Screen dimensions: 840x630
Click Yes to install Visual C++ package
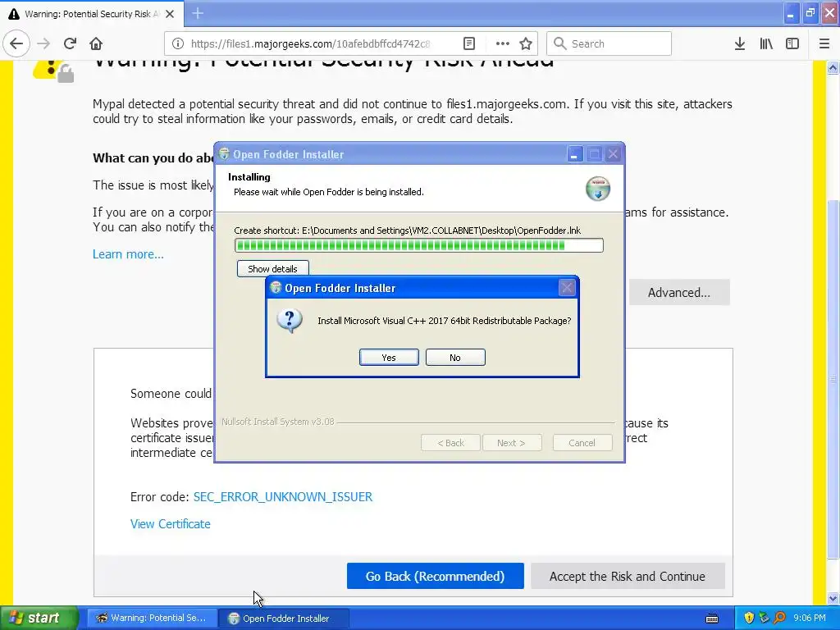389,358
